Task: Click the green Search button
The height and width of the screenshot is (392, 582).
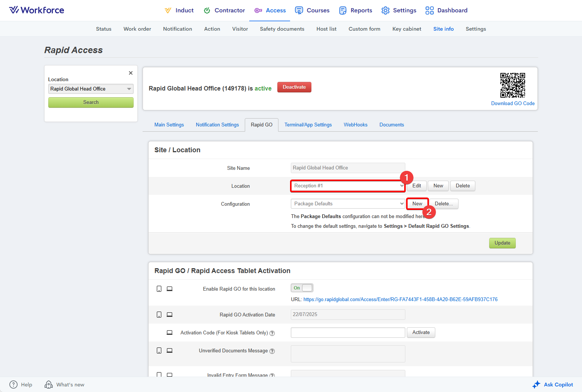Action: coord(91,102)
